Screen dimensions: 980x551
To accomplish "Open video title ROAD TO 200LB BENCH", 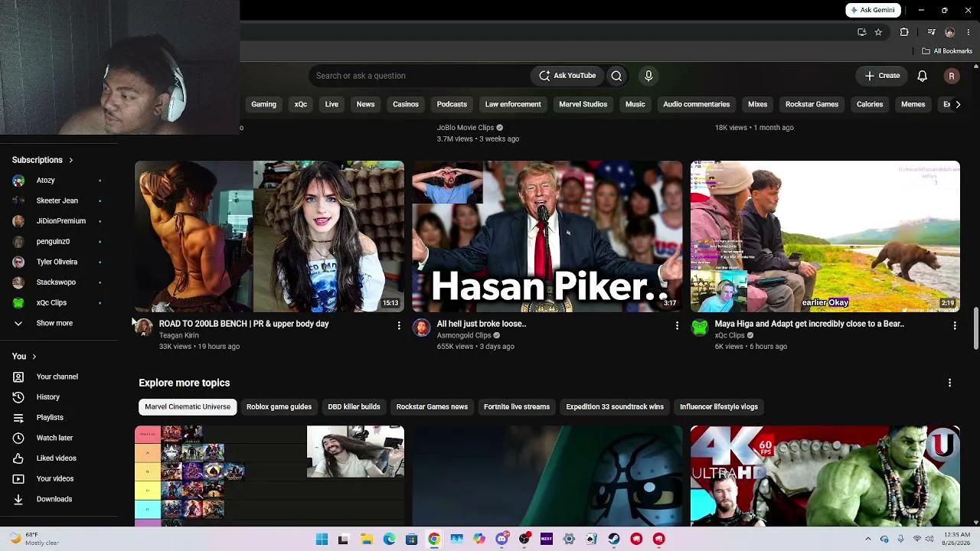I will tap(243, 324).
